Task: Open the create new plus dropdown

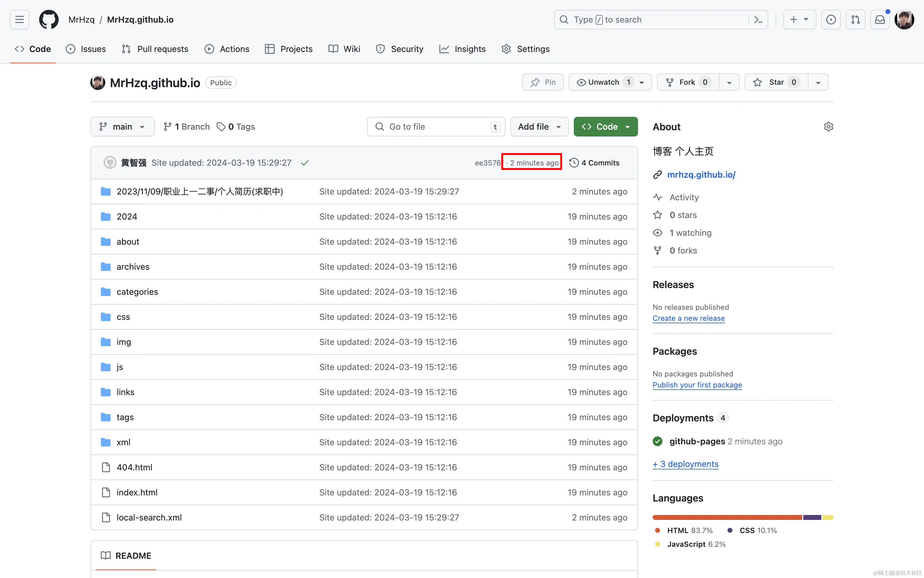Action: tap(800, 20)
